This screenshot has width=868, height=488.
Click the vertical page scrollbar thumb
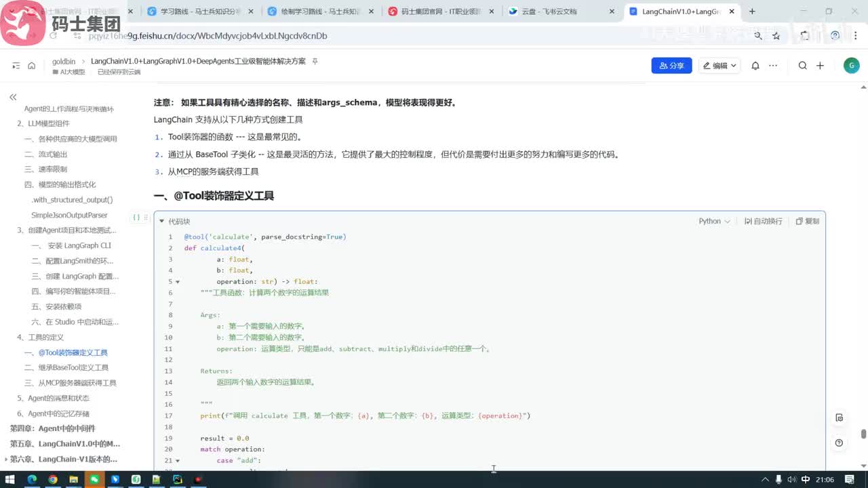[863, 434]
